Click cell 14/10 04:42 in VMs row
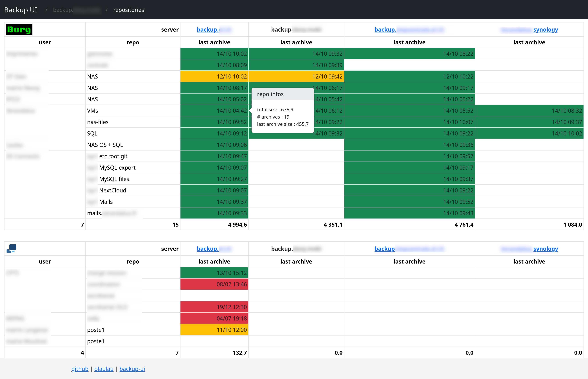 (214, 111)
